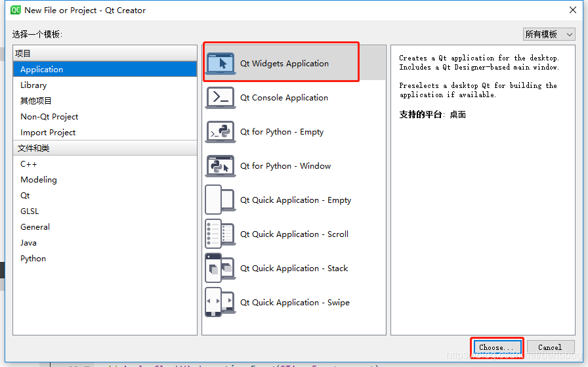Pick the Qt for Python - Empty label

(x=282, y=132)
